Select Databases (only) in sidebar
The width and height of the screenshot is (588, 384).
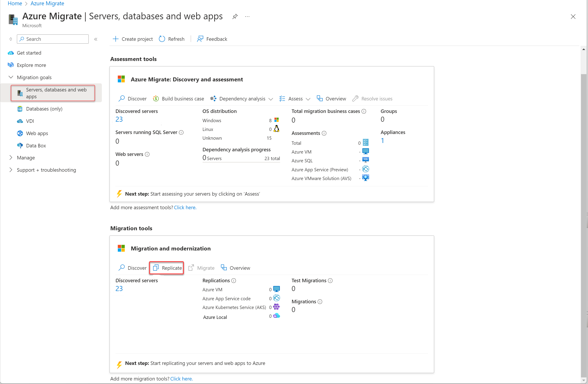[44, 109]
